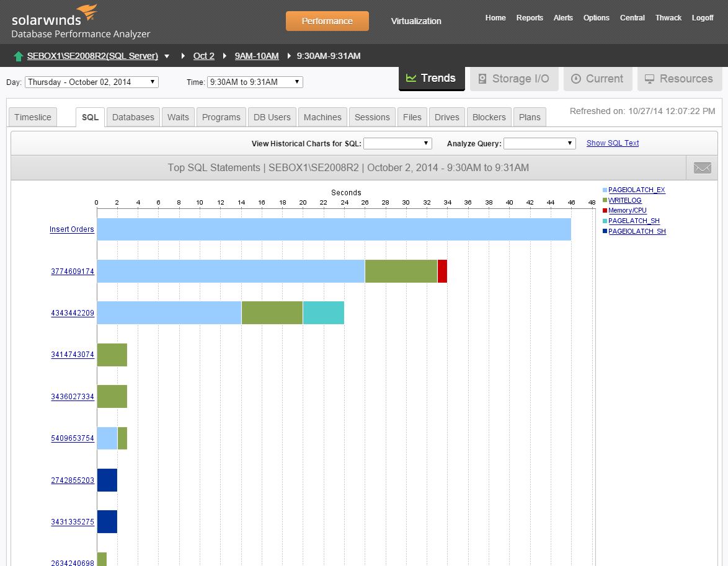The width and height of the screenshot is (728, 566).
Task: Open the Day dropdown showing Thursday - October 02, 2014
Action: tap(91, 82)
